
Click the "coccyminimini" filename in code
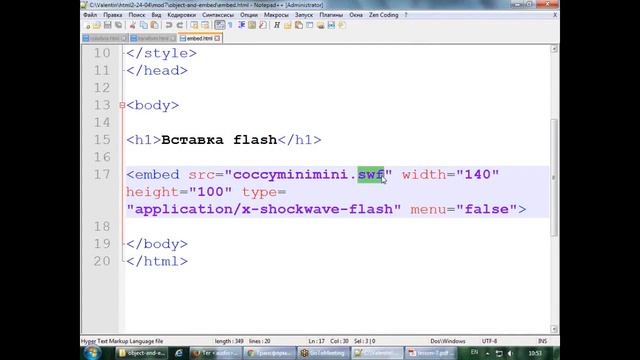(290, 175)
